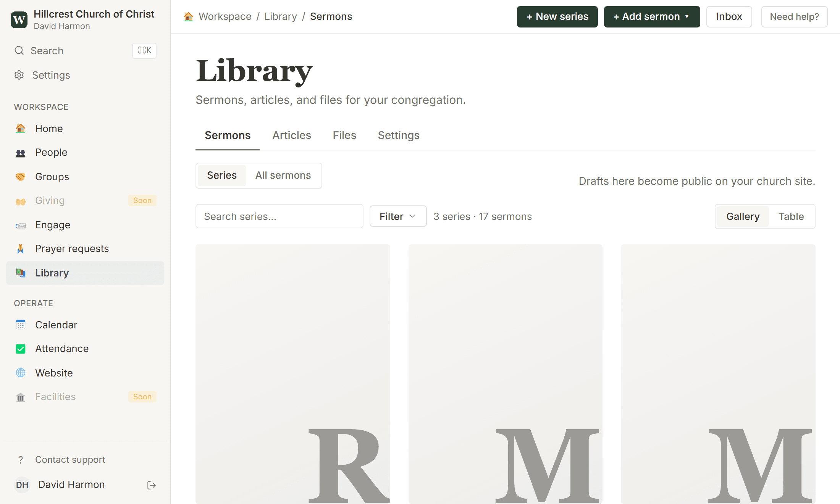Click Workspace breadcrumb link
This screenshot has height=504, width=840.
click(225, 16)
